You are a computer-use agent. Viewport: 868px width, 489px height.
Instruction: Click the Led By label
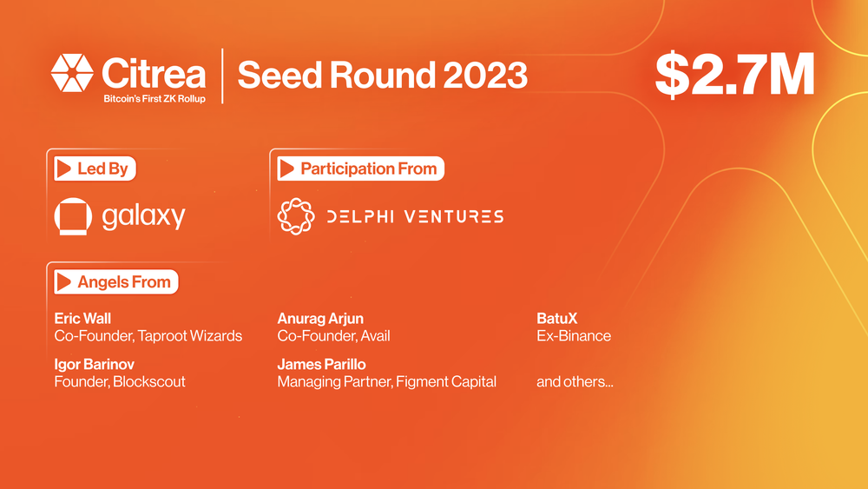click(102, 169)
